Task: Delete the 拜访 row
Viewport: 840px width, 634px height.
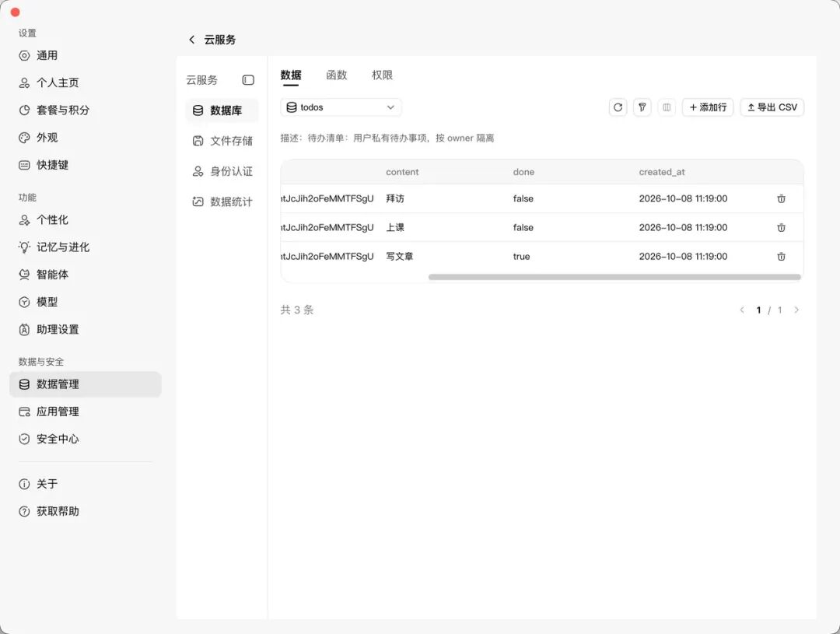Action: coord(781,199)
